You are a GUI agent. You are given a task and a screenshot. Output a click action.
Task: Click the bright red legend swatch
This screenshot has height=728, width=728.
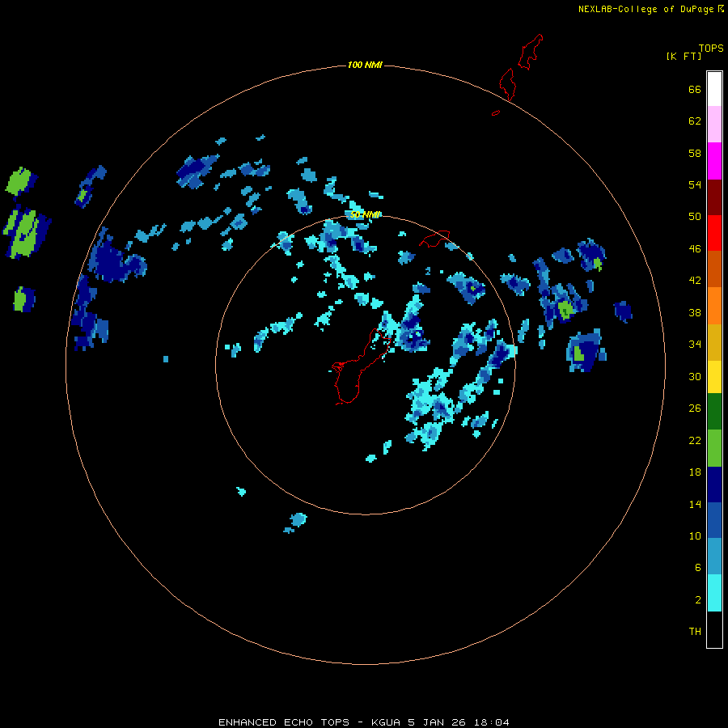(x=714, y=233)
